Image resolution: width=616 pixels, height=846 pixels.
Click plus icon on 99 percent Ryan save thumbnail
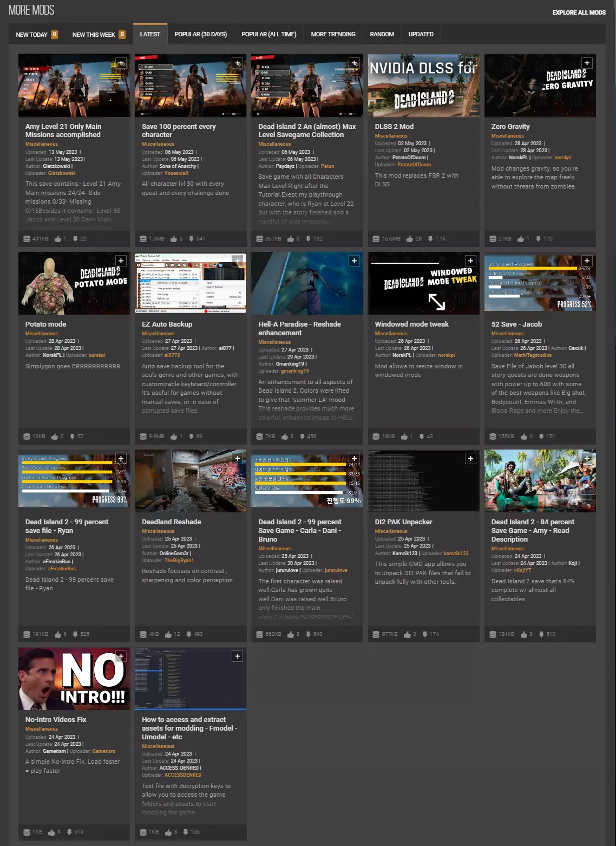point(121,459)
